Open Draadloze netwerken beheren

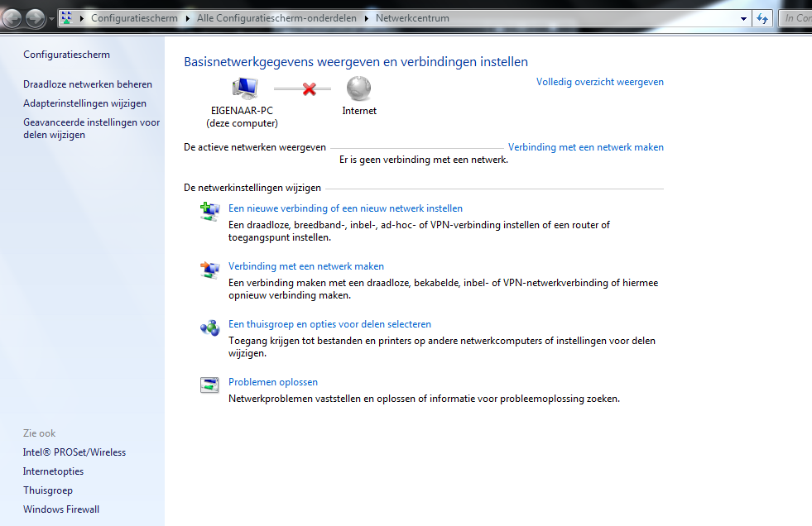click(88, 84)
